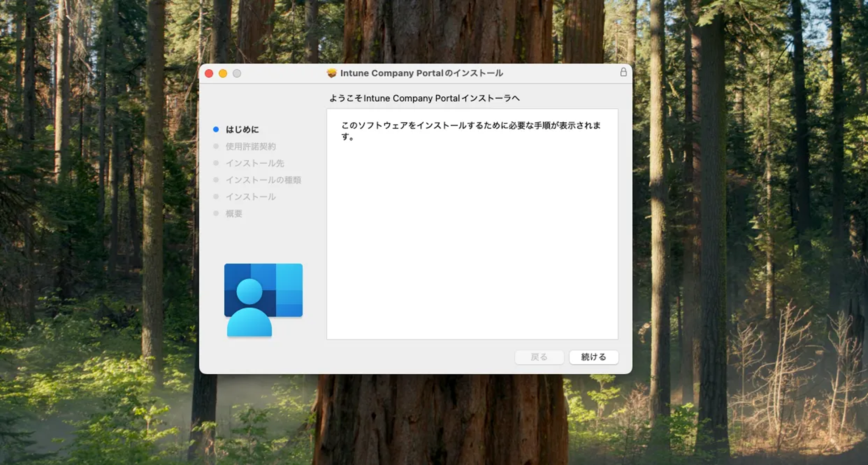Minimize the installer with the yellow button

click(x=223, y=73)
